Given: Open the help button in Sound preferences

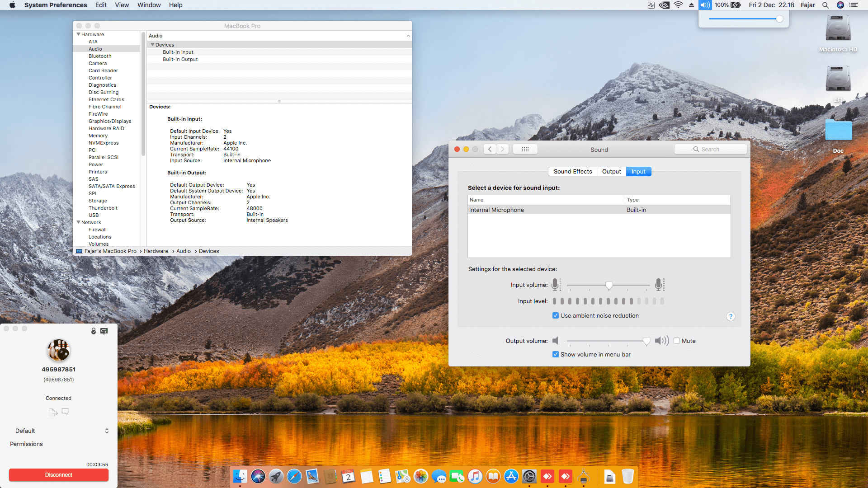Looking at the screenshot, I should [x=730, y=316].
